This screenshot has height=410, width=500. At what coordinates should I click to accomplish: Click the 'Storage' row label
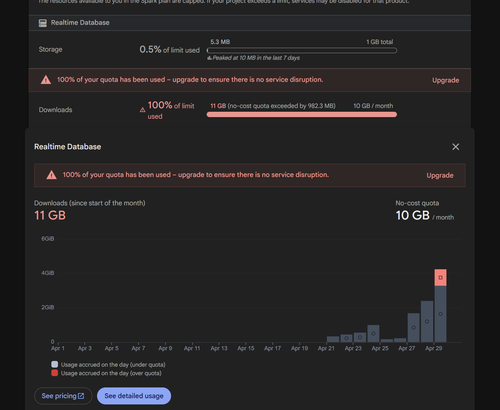[50, 50]
